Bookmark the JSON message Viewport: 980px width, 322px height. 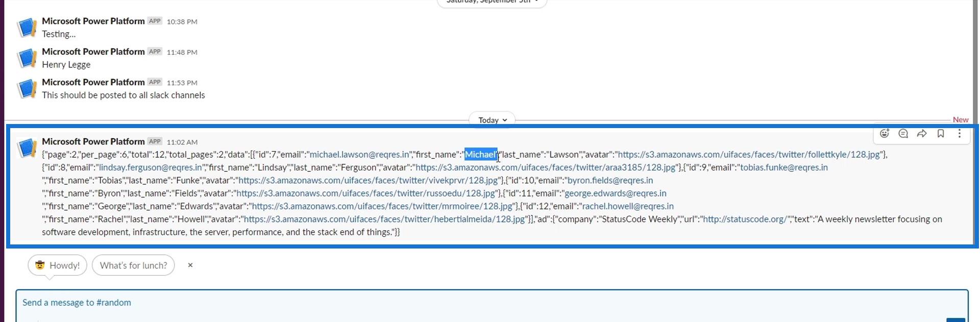941,134
